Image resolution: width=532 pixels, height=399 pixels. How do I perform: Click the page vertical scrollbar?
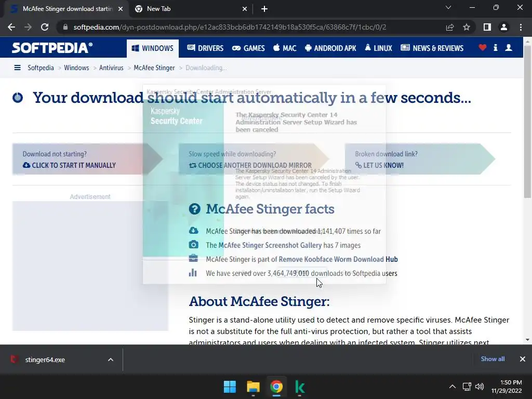point(527,122)
